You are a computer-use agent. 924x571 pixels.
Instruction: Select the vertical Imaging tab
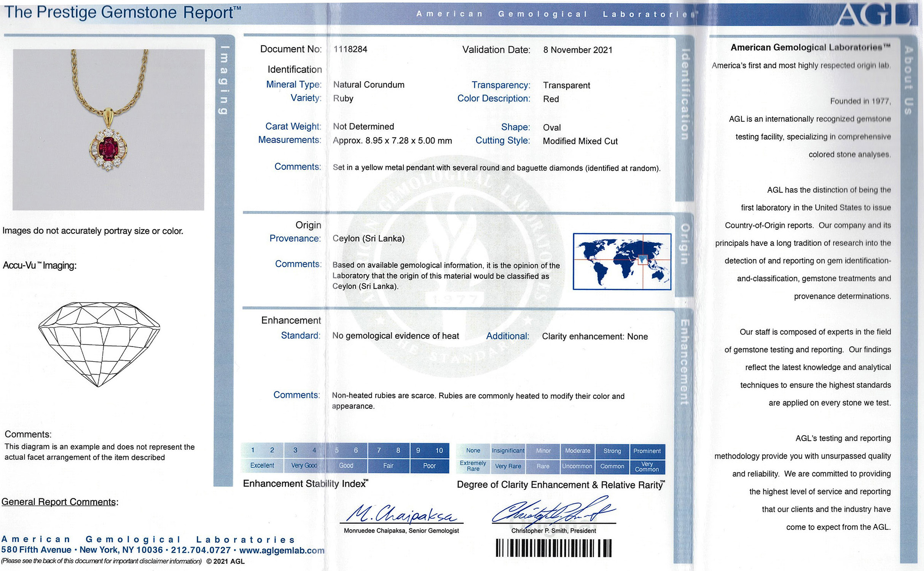point(224,80)
